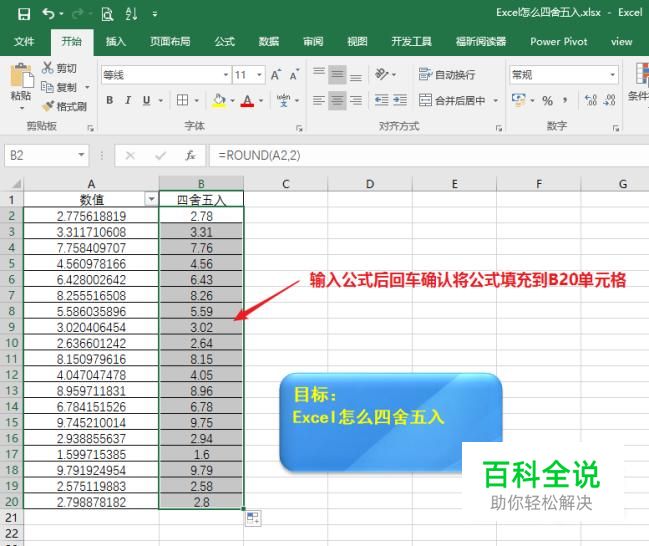Select row 21 header

(x=12, y=518)
